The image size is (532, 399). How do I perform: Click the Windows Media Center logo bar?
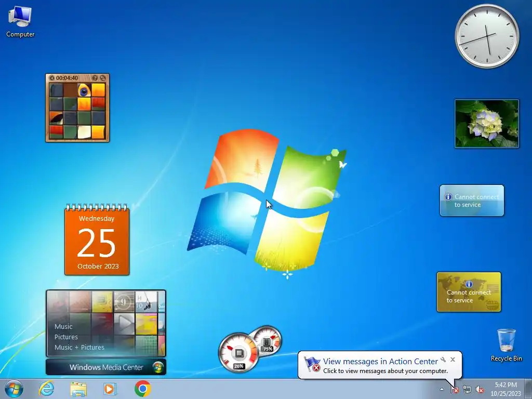click(x=106, y=367)
